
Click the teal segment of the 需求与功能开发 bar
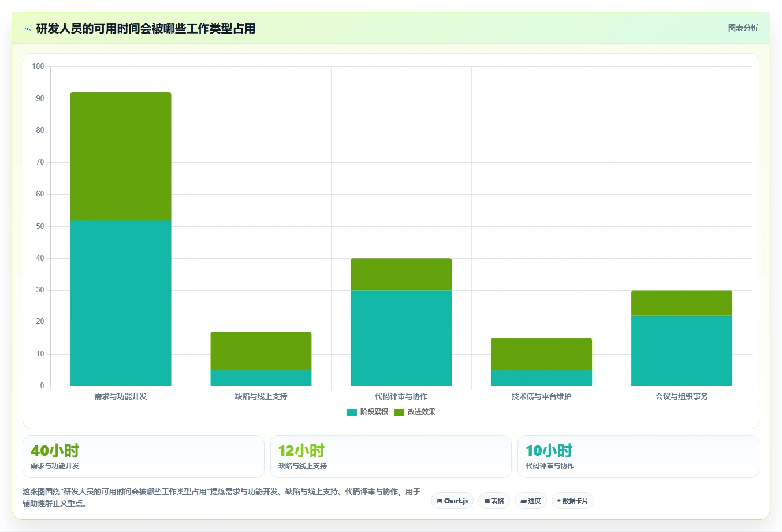121,303
